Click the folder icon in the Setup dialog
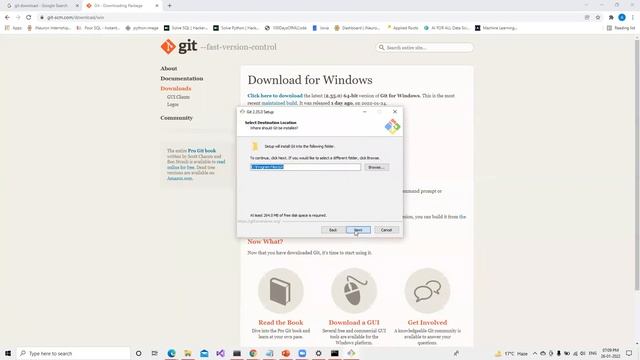Screen dimensions: 640x360 [255, 146]
